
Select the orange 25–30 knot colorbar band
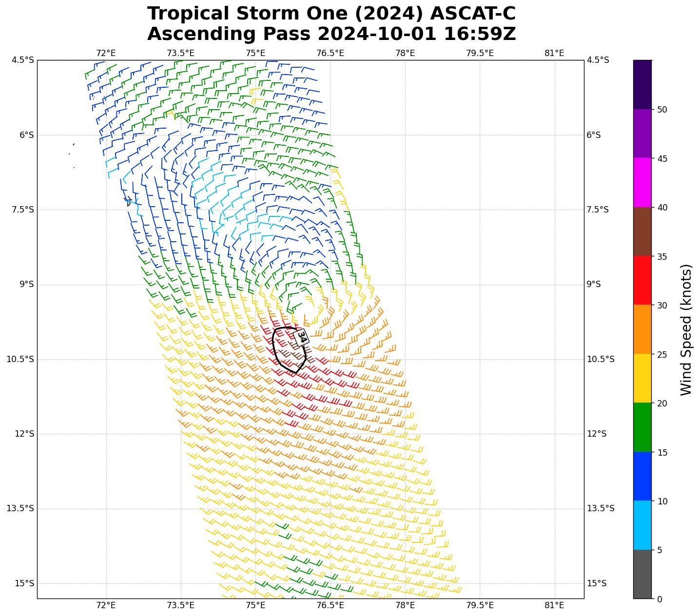point(642,329)
